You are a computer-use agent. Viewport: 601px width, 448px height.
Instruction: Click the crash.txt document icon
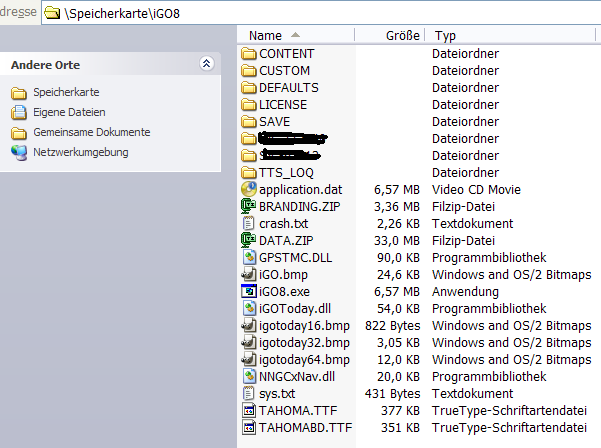[x=249, y=223]
